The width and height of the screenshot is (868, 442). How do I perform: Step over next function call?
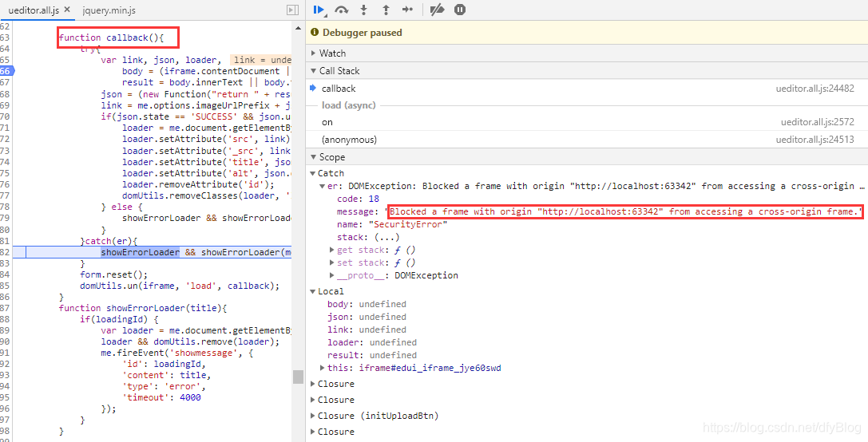(x=342, y=10)
